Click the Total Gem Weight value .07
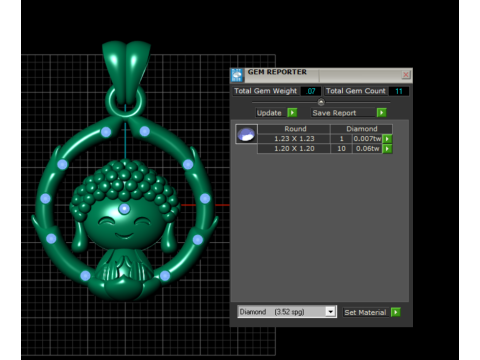 pyautogui.click(x=311, y=91)
